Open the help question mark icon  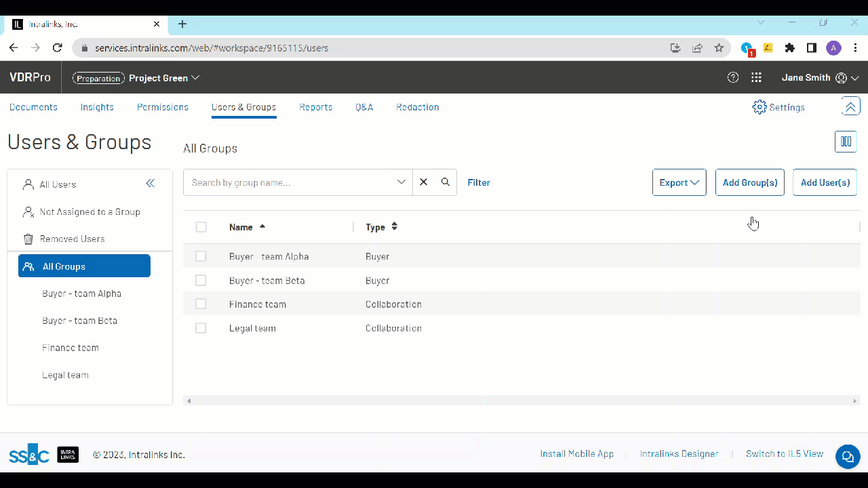(x=733, y=77)
